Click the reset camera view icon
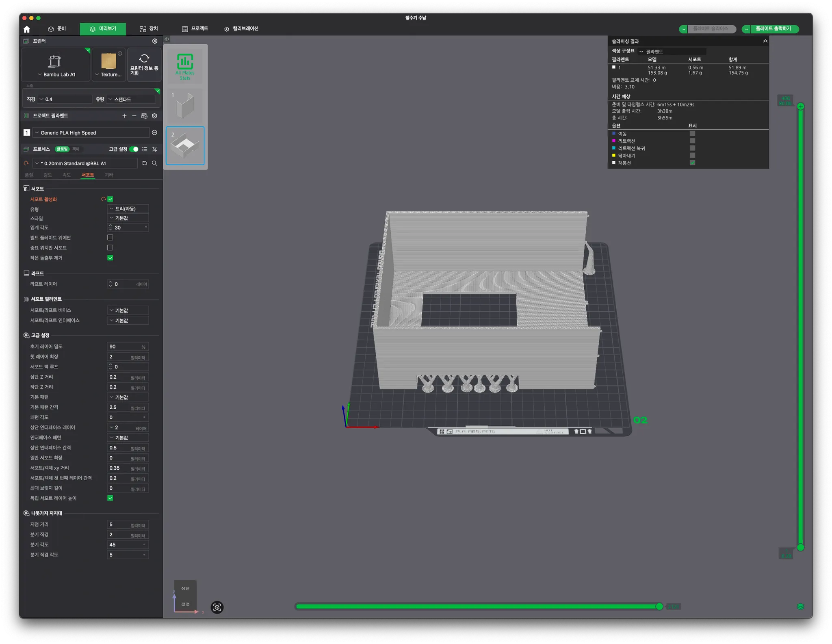 pyautogui.click(x=217, y=607)
